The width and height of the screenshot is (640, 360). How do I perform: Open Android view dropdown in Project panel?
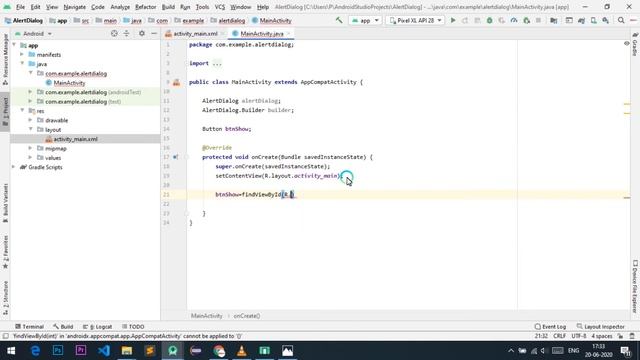click(x=33, y=33)
